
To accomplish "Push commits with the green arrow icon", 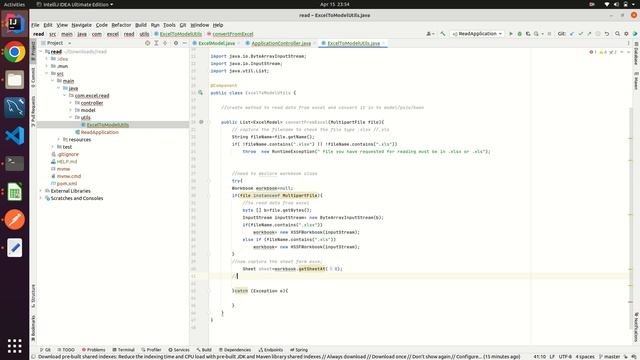I will point(589,34).
